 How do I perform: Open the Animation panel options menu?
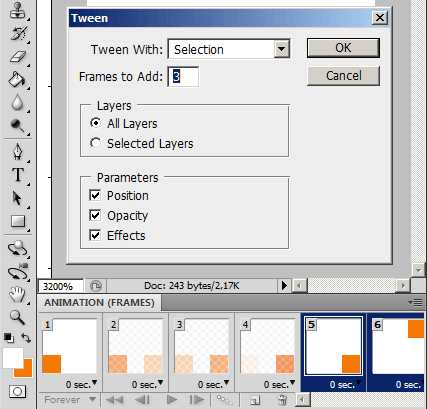tap(416, 302)
